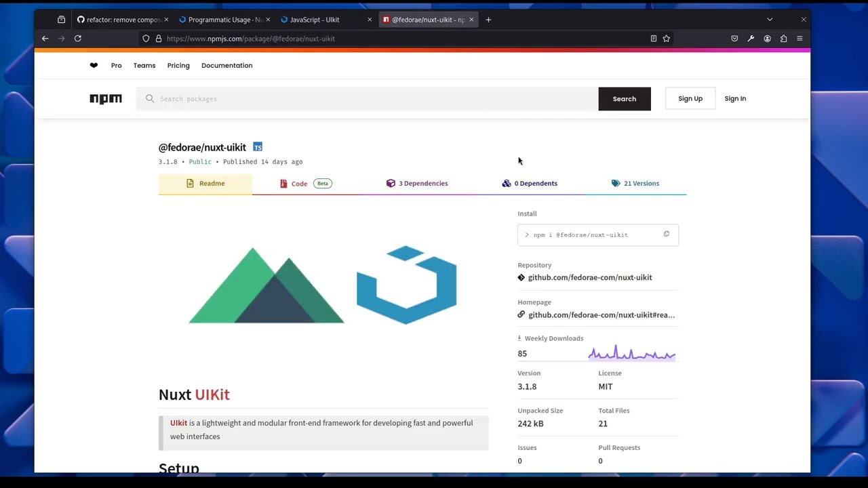Screen dimensions: 868x488
Task: Open Firefox application menu
Action: pyautogui.click(x=800, y=39)
